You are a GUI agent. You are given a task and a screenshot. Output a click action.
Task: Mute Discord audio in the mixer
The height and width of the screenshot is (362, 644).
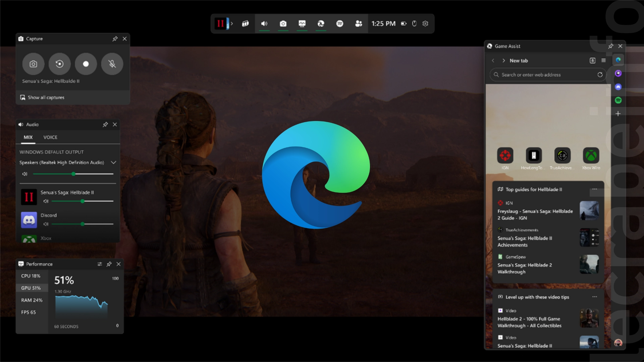point(46,224)
